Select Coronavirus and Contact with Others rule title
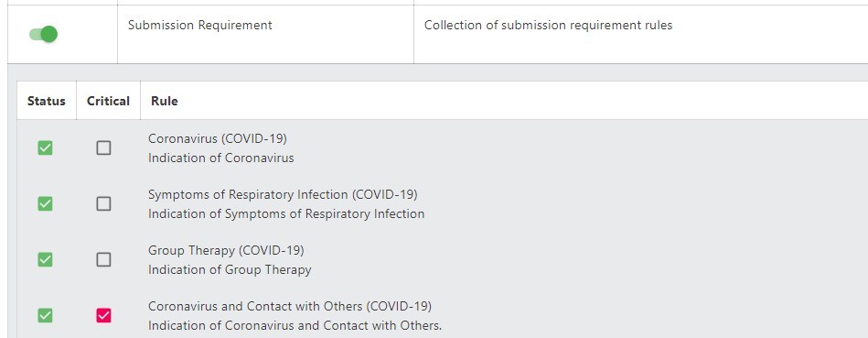The image size is (868, 338). coord(290,307)
